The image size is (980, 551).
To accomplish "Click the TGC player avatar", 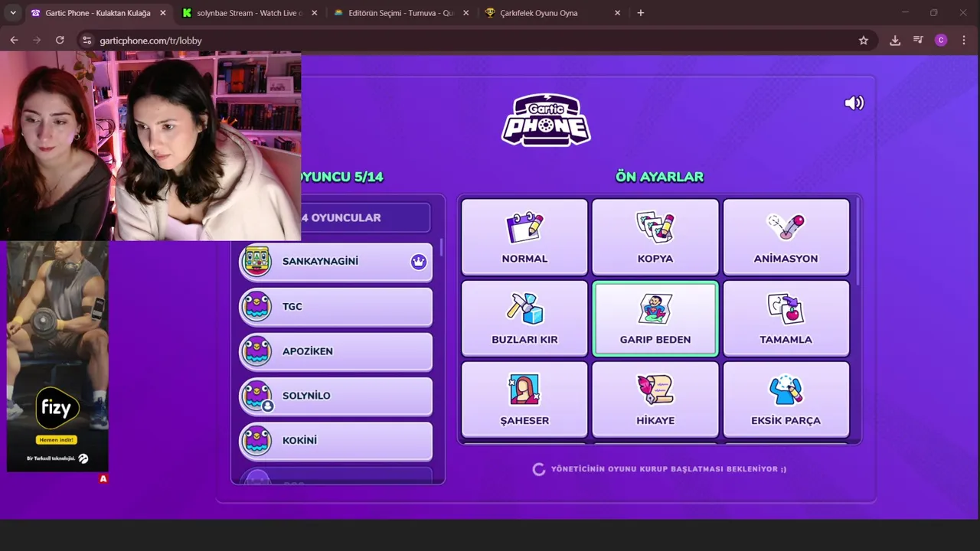I will tap(256, 306).
